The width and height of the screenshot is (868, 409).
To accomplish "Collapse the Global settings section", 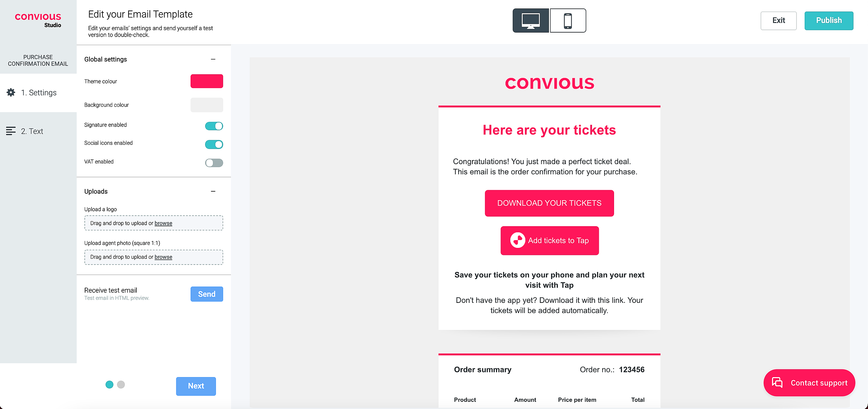I will coord(213,59).
